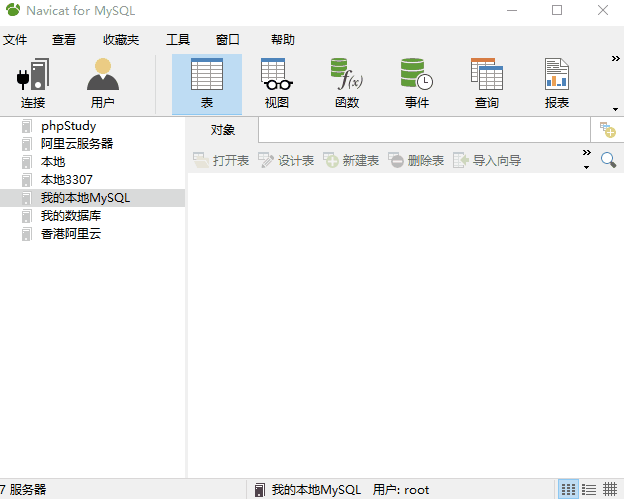Click the 删除表 (Delete Table) button

[415, 160]
